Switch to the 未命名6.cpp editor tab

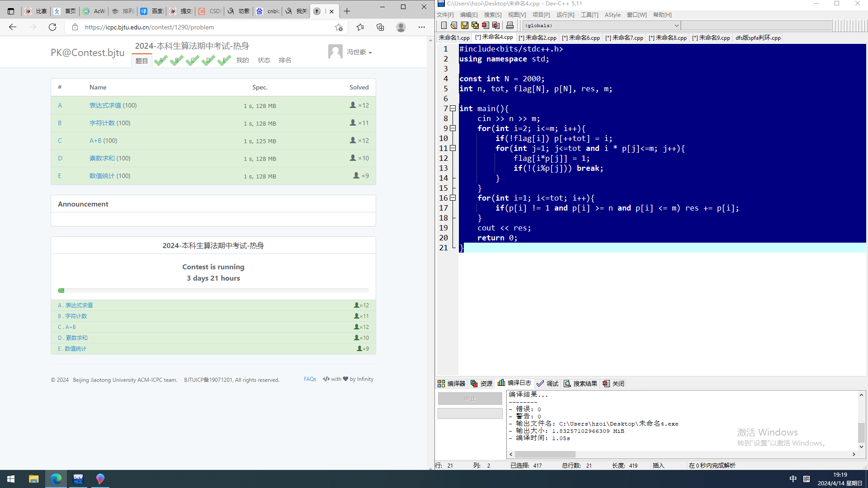581,38
